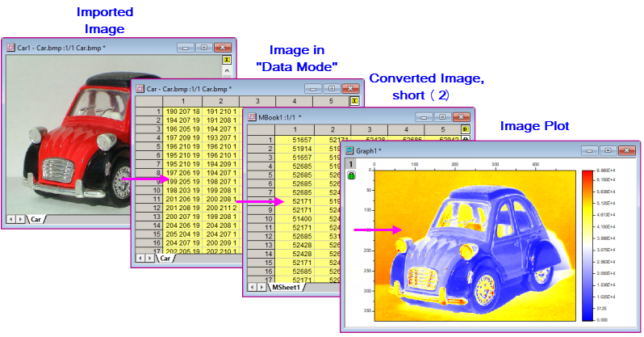
Task: Click the yellow image-mode icon in the Car1 window
Action: (x=227, y=59)
